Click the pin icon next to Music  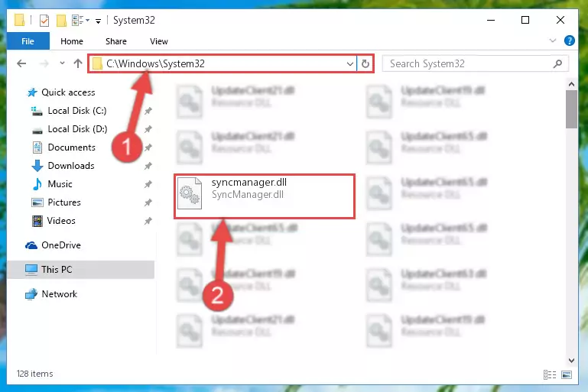point(148,184)
